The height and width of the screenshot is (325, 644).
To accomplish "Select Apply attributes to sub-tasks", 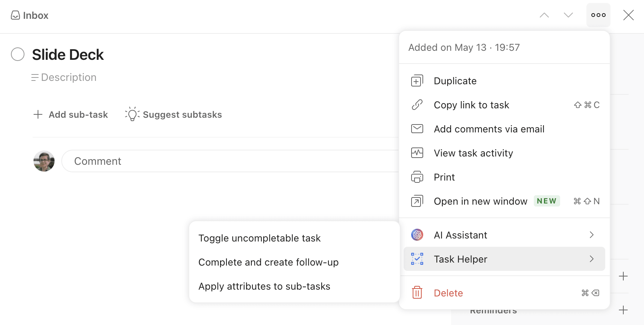I will pos(264,286).
